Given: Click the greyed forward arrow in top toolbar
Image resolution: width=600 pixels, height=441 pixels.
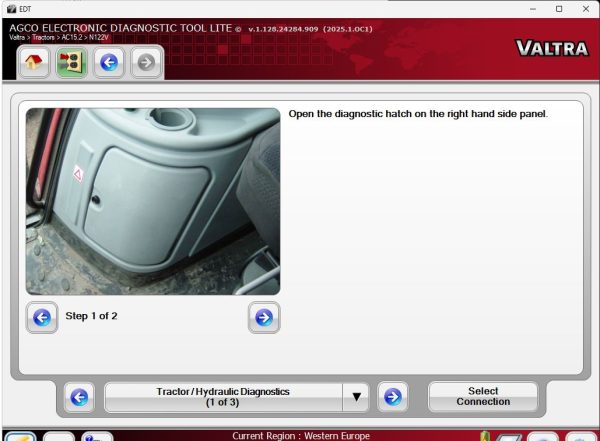Looking at the screenshot, I should (x=146, y=62).
